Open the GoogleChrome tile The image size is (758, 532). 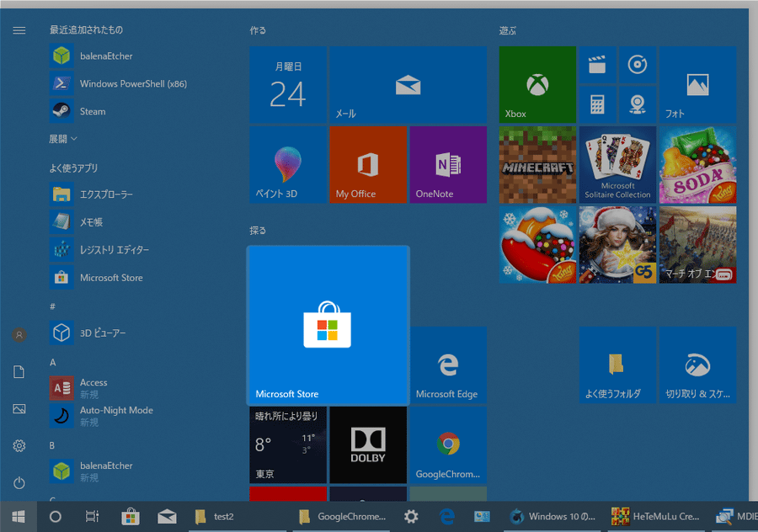point(448,445)
